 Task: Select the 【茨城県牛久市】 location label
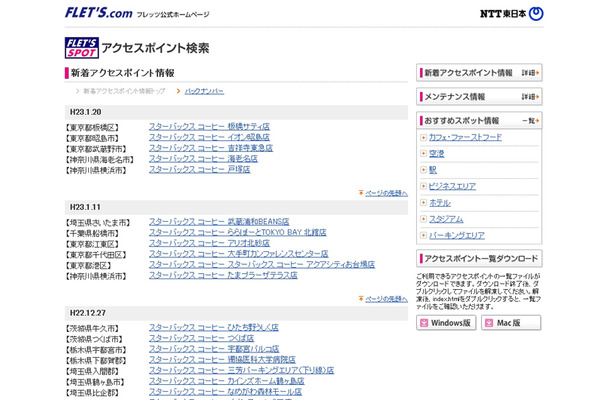pyautogui.click(x=92, y=328)
